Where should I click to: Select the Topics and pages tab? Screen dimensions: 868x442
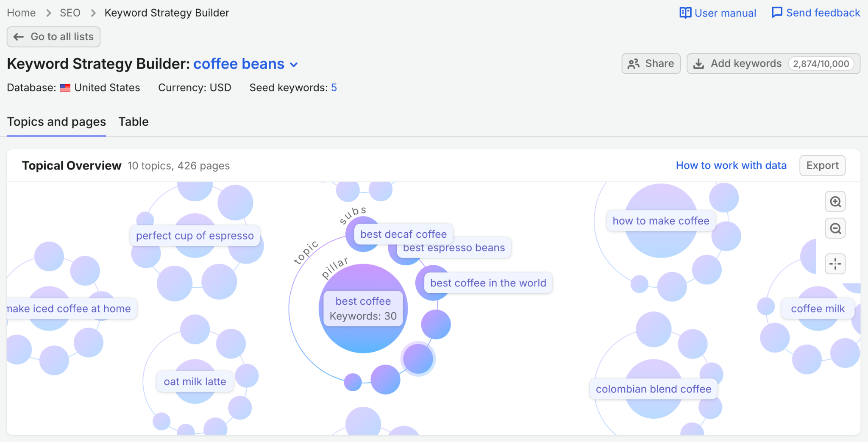coord(56,122)
